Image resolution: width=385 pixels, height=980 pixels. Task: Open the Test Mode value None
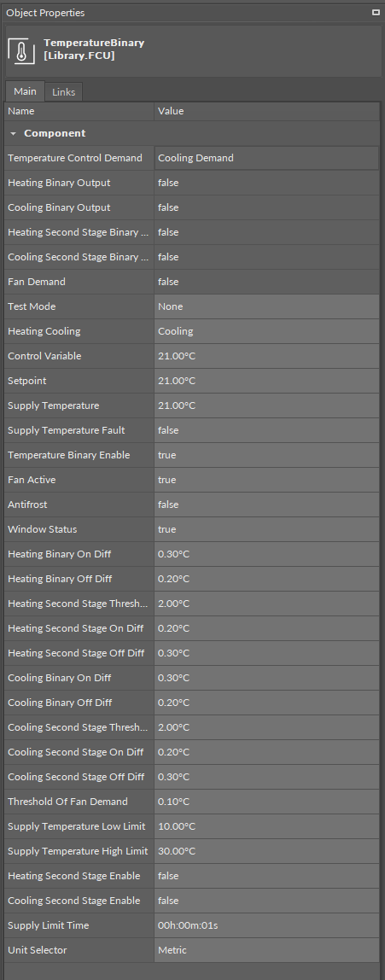point(266,306)
